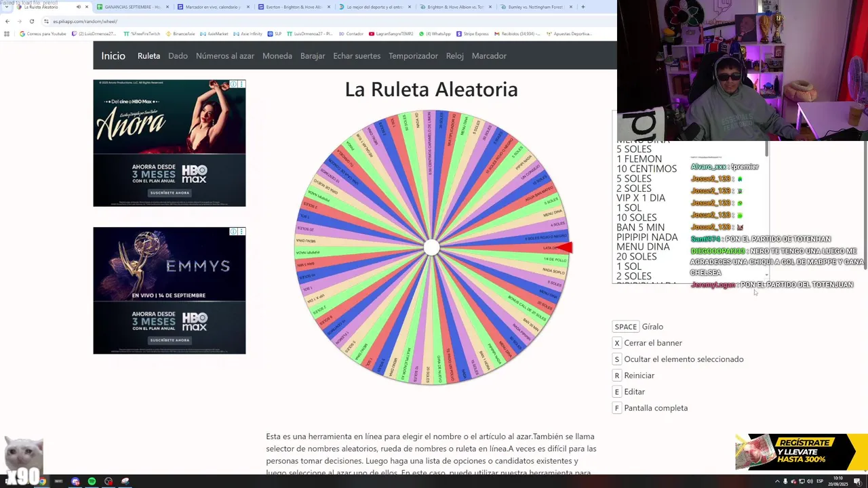Click the red pointer arrow on the wheel
The image size is (868, 488).
click(564, 247)
